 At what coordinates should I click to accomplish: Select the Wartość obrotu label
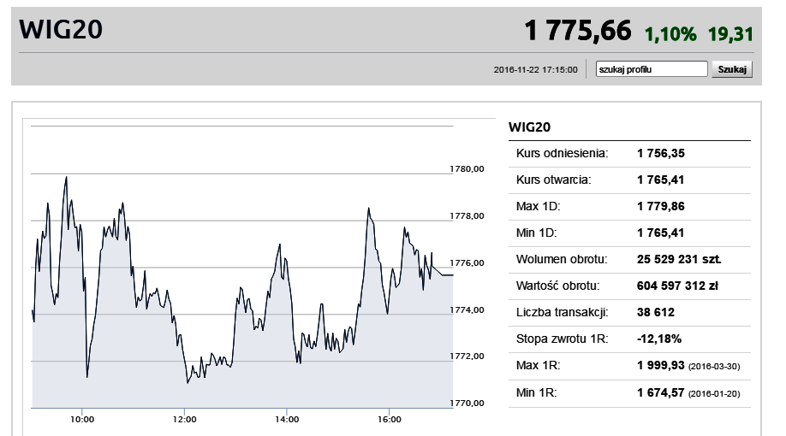pyautogui.click(x=557, y=286)
